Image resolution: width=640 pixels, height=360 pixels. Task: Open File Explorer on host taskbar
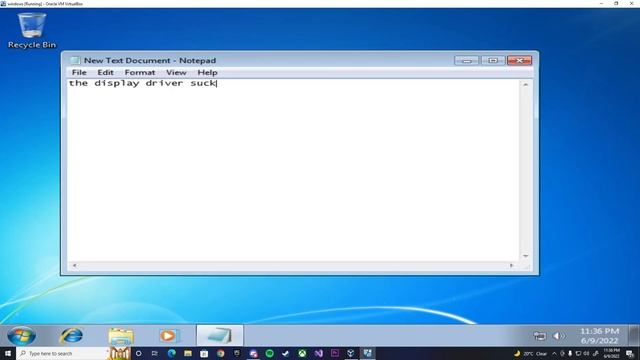point(188,353)
